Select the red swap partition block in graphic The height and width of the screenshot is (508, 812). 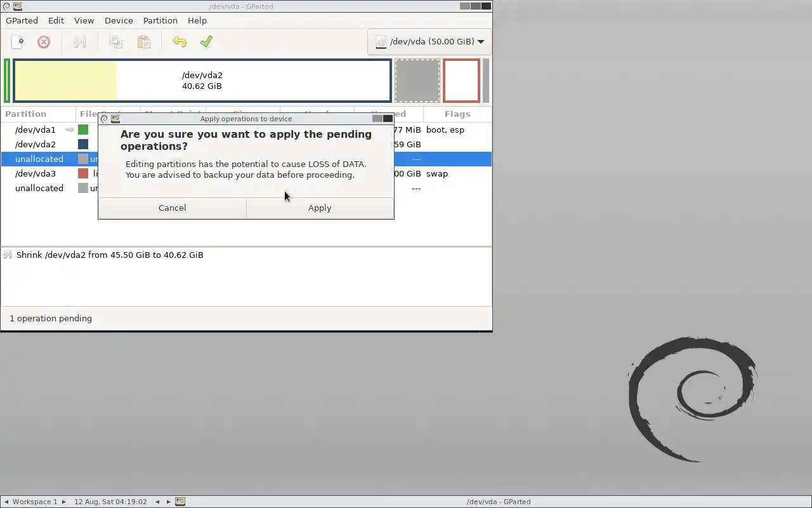[x=461, y=81]
